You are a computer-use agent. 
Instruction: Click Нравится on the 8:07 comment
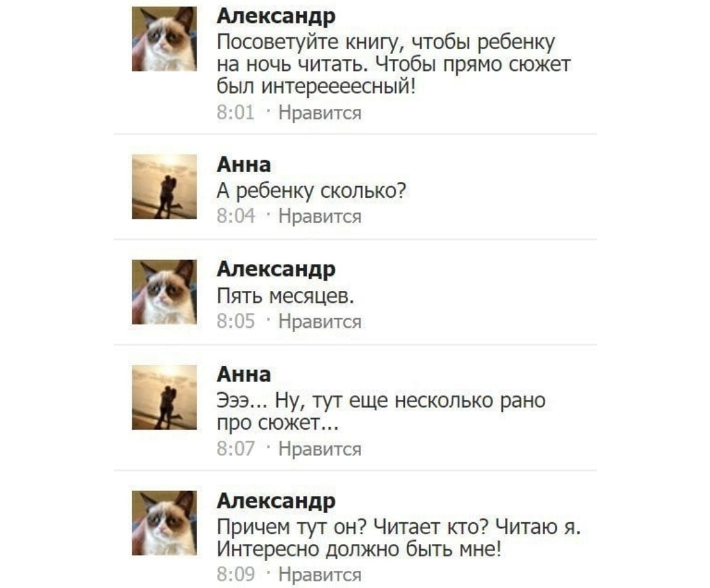(319, 449)
